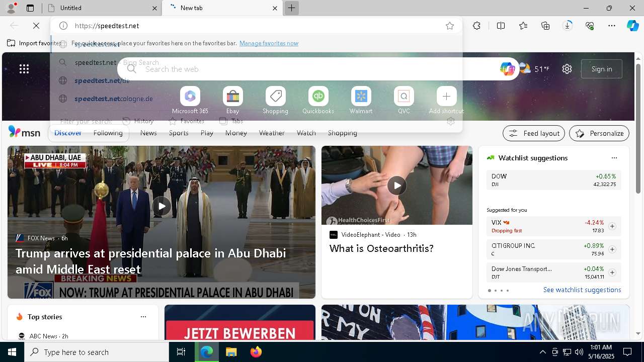
Task: Open the weather 51°F widget
Action: coord(534,69)
